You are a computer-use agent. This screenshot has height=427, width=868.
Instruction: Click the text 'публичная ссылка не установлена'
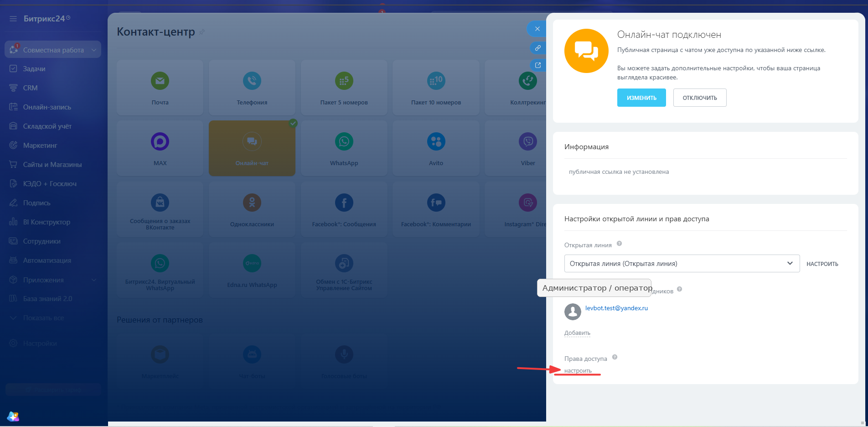pos(619,172)
